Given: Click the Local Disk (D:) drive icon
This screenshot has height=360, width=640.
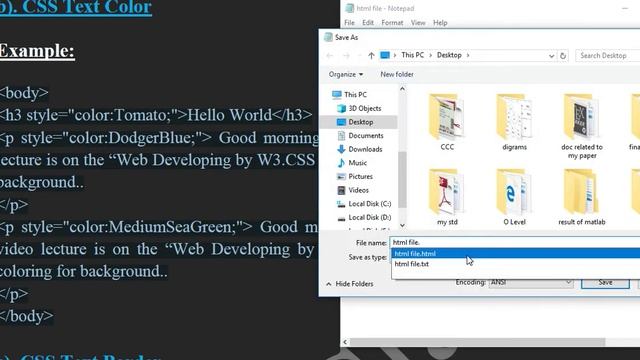Looking at the screenshot, I should pyautogui.click(x=341, y=218).
